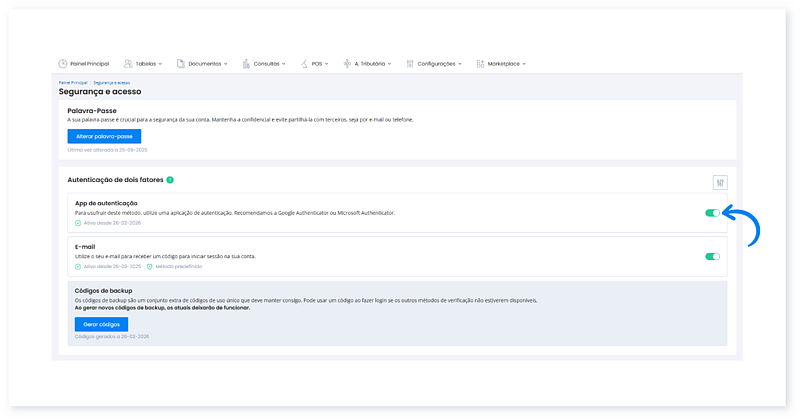Screen dimensions: 800x420
Task: Turn off the E-mail authentication toggle
Action: coord(712,256)
